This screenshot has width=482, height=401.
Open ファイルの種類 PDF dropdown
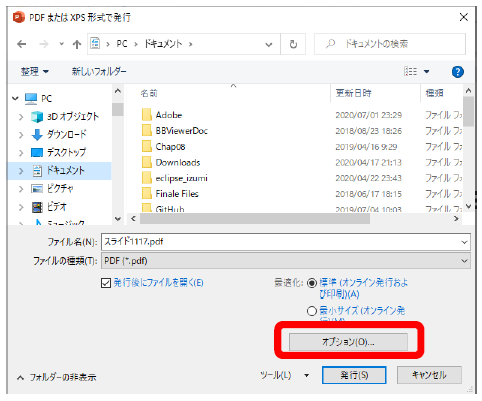[x=286, y=261]
